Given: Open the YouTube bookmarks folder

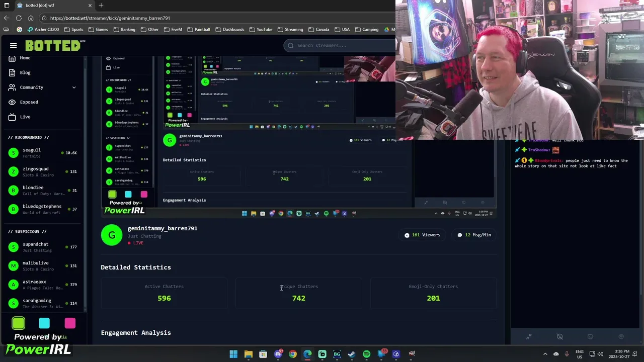Looking at the screenshot, I should [x=261, y=30].
